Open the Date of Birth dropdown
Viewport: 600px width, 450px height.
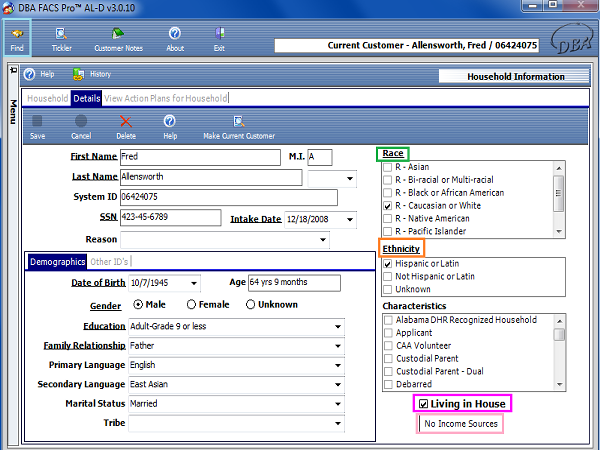[194, 283]
